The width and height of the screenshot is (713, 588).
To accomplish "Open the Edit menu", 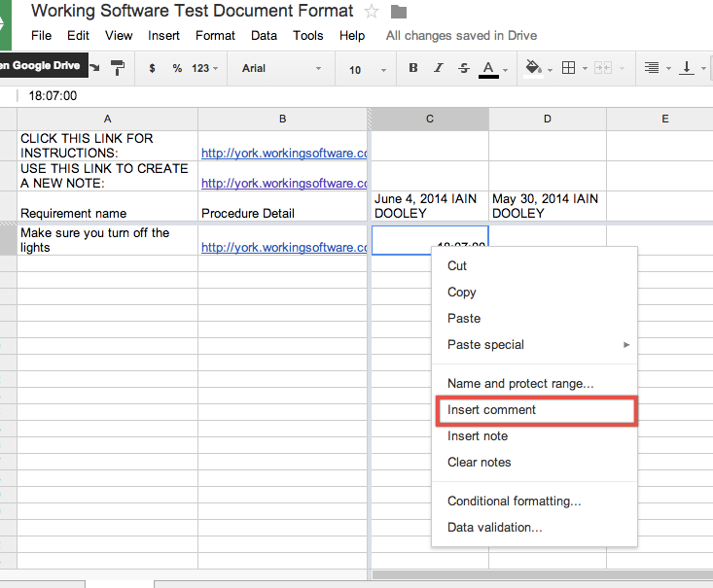I will coord(78,35).
